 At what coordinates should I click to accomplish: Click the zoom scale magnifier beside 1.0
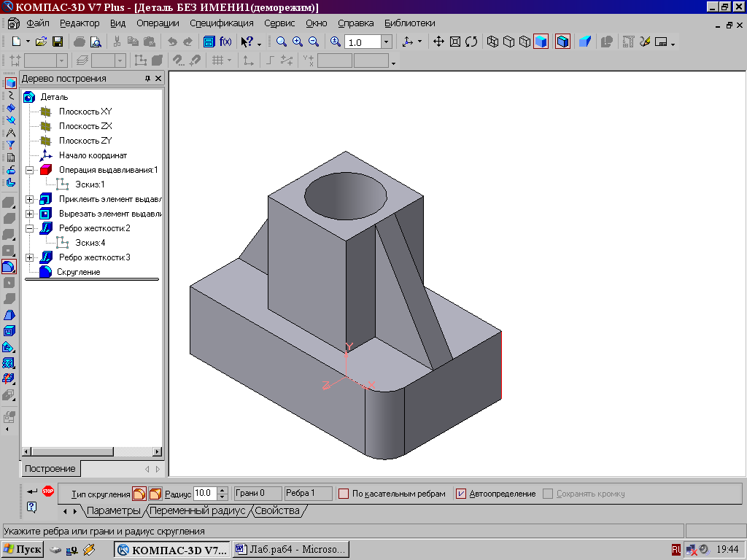tap(336, 42)
